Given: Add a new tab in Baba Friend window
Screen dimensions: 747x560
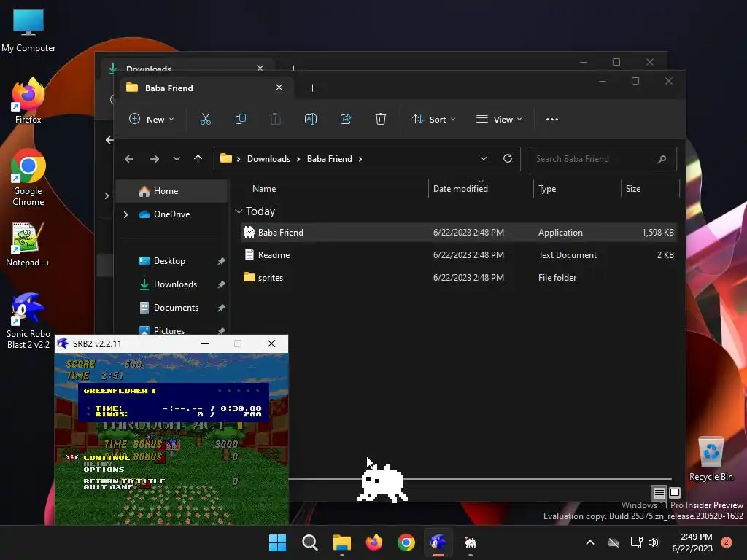Looking at the screenshot, I should (312, 88).
